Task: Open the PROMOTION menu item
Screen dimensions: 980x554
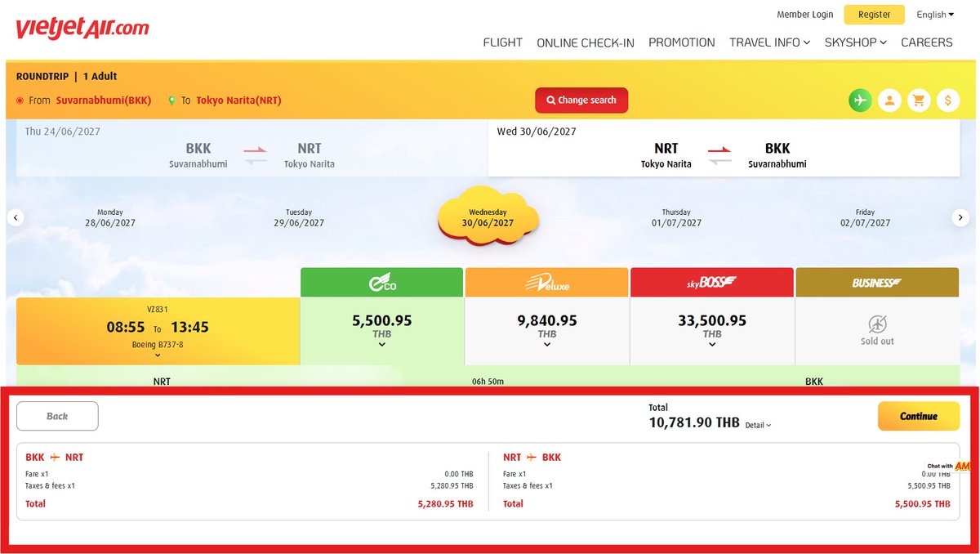Action: click(681, 42)
